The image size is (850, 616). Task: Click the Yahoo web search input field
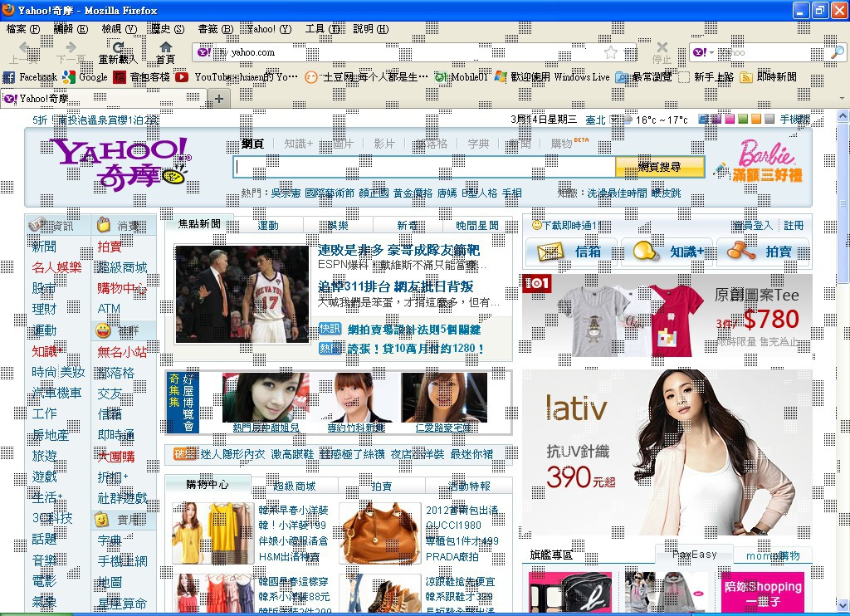(x=424, y=167)
